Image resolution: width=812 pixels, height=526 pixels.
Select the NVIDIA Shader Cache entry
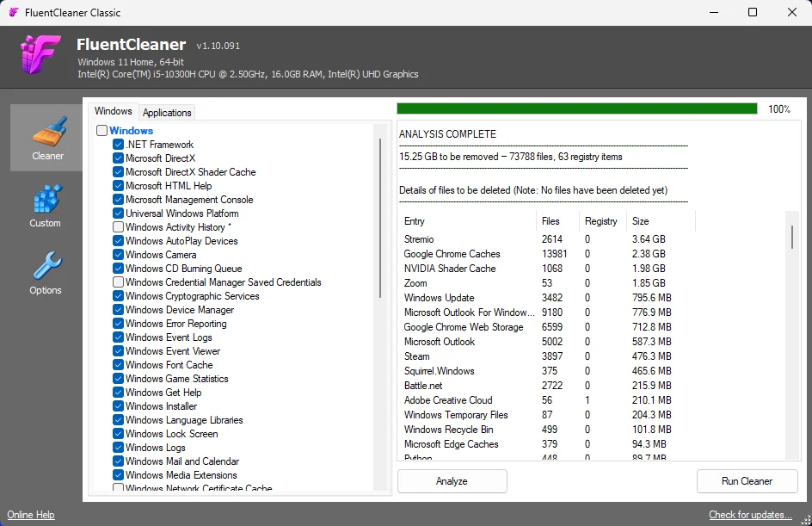549,269
